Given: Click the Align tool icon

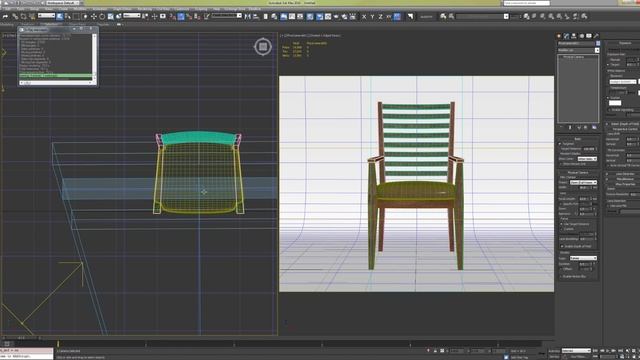Looking at the screenshot, I should pos(256,16).
